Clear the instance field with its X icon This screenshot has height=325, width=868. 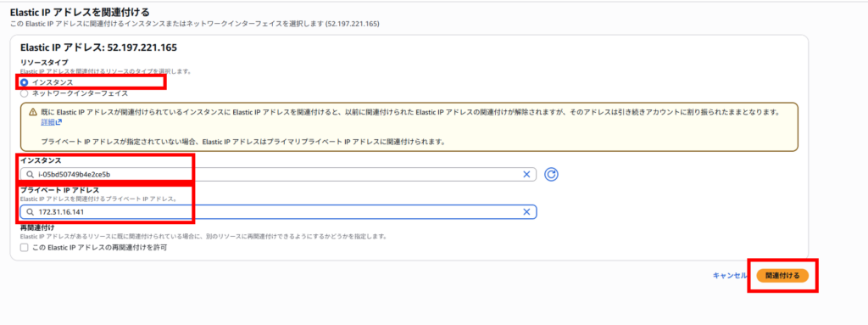526,175
